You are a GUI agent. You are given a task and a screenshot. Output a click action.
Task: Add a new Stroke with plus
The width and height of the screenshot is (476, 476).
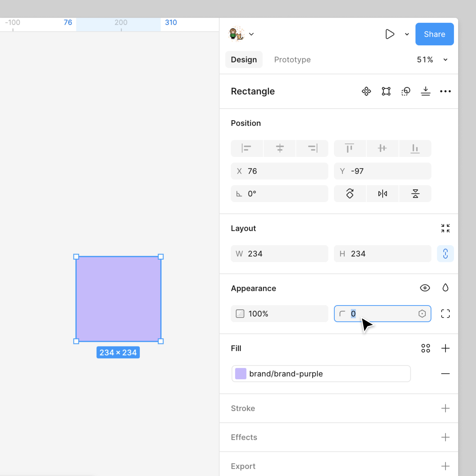445,408
